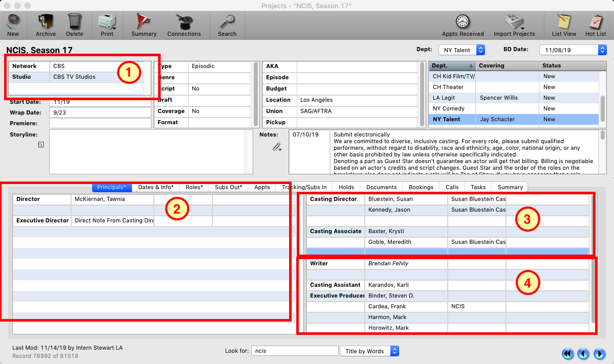Select director McKiernan, Tawnia
Viewport: 614px width, 364px height.
pyautogui.click(x=100, y=199)
